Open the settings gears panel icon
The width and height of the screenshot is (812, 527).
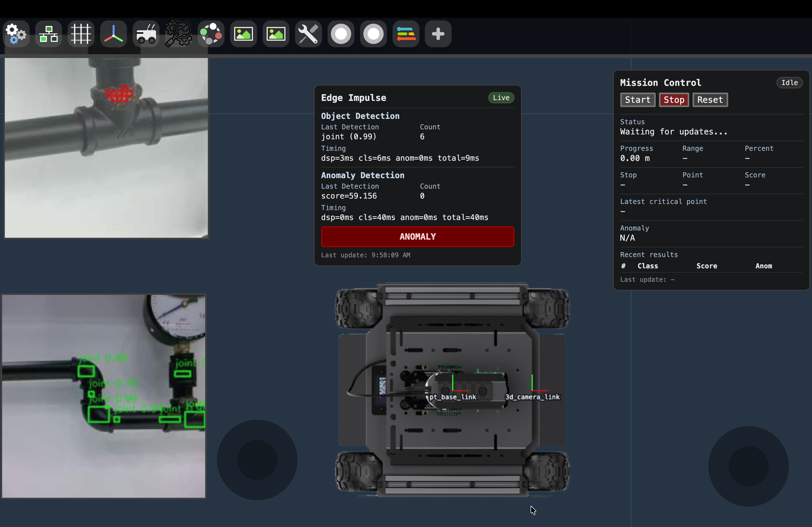point(16,34)
